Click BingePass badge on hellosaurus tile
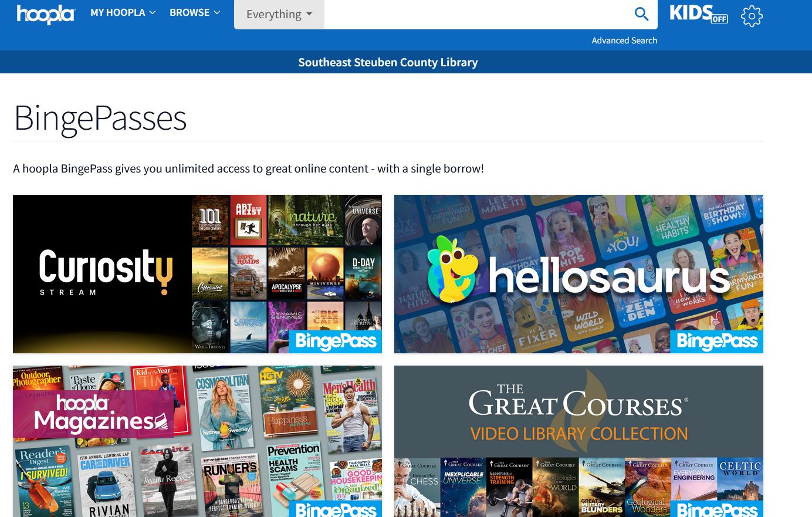Image resolution: width=812 pixels, height=517 pixels. [x=716, y=341]
